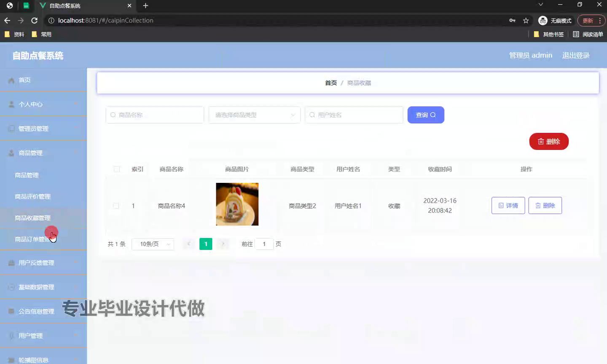Click the next page arrow
607x364 pixels.
tap(223, 244)
